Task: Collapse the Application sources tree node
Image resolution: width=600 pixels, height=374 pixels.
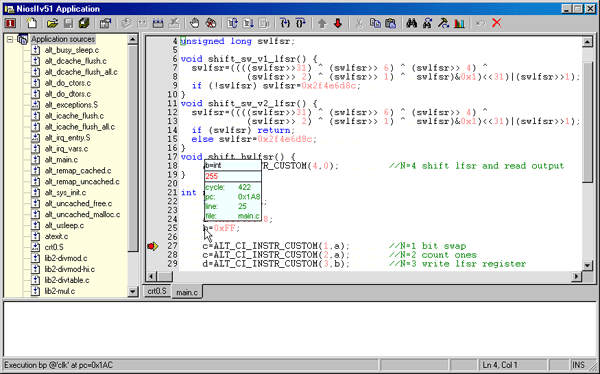Action: click(10, 39)
